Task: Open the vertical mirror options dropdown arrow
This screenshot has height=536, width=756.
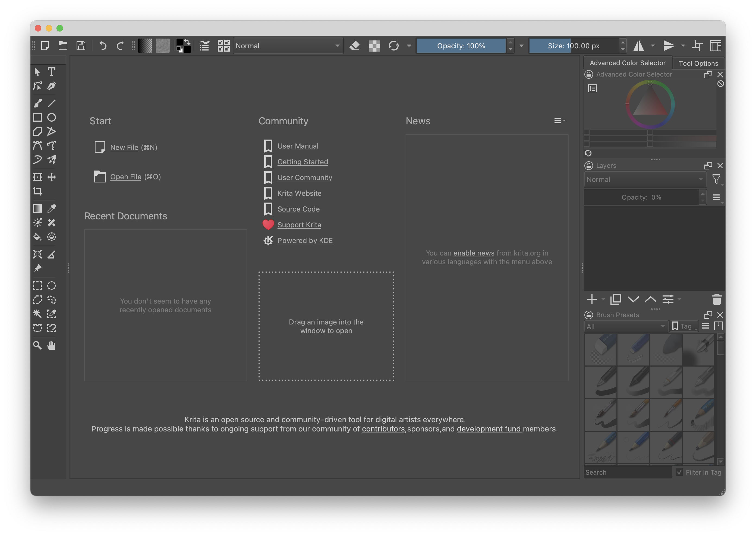Action: (683, 46)
